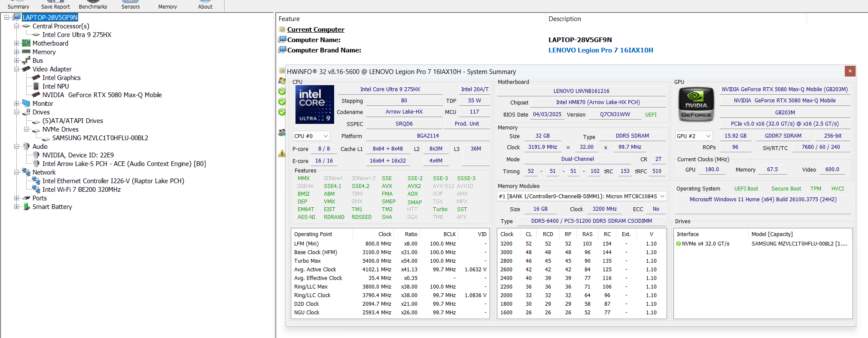Click the speaker icon beside NVIDIA, Device ID: 22E9
This screenshot has width=868, height=338.
[36, 155]
